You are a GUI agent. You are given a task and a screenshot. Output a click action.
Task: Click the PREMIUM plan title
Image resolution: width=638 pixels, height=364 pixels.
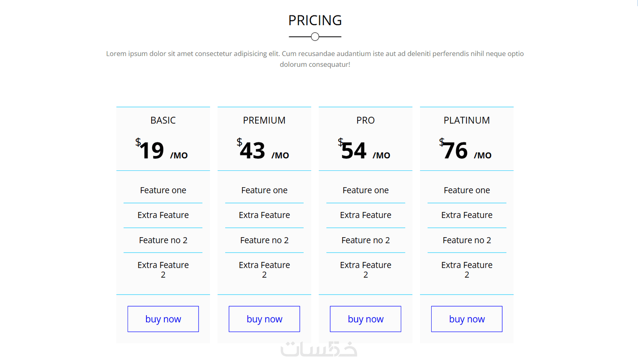click(x=264, y=120)
